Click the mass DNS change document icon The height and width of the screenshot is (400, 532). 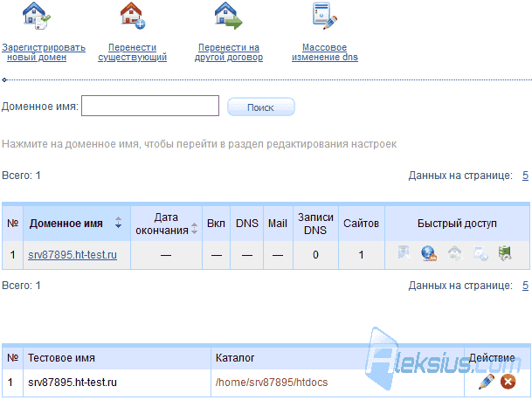(x=324, y=16)
